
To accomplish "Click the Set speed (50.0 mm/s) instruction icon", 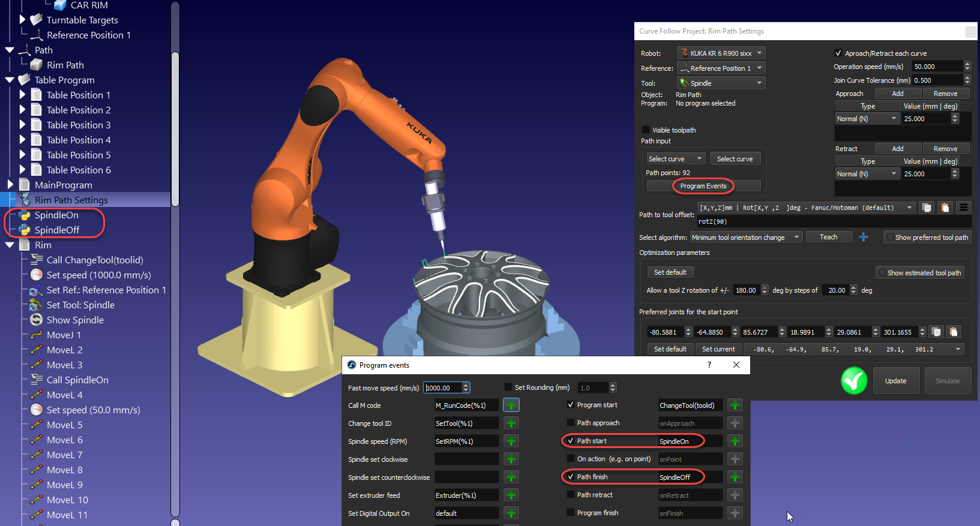I will click(37, 410).
